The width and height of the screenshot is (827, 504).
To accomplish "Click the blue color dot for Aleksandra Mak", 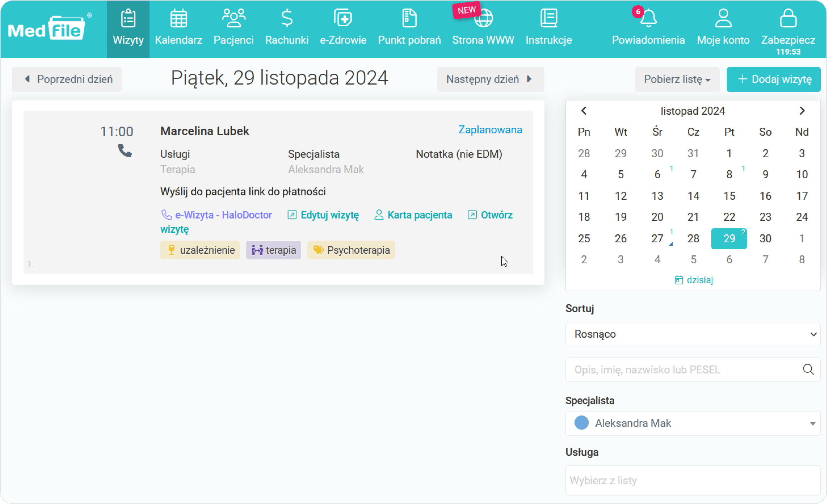I will tap(581, 423).
